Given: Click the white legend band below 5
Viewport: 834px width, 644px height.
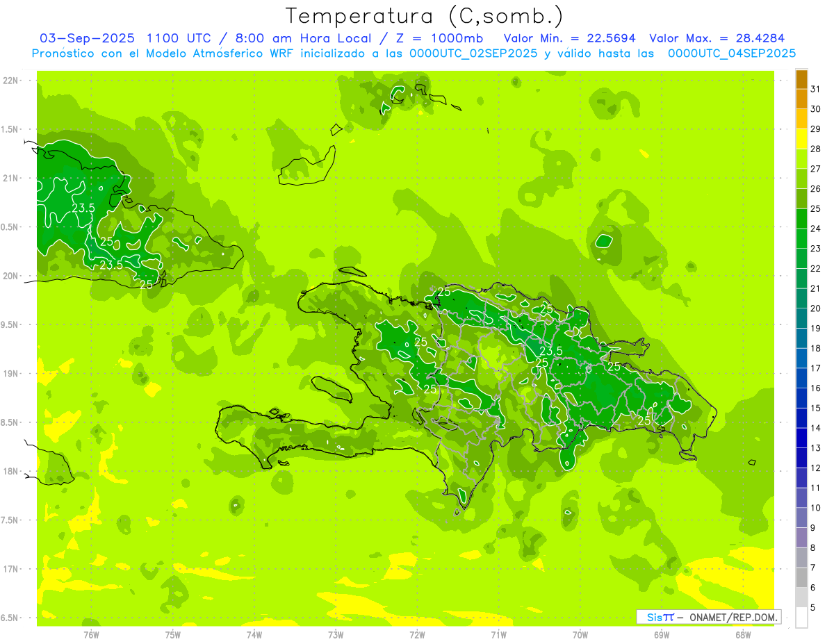Looking at the screenshot, I should tap(801, 618).
